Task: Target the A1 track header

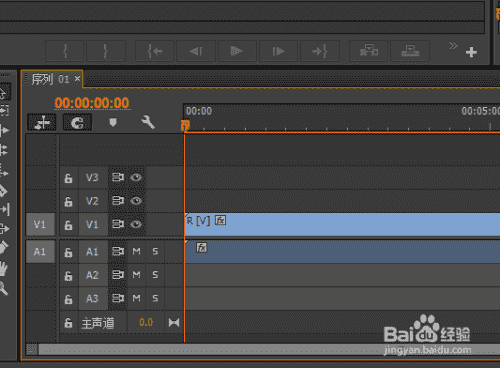Action: tap(93, 252)
